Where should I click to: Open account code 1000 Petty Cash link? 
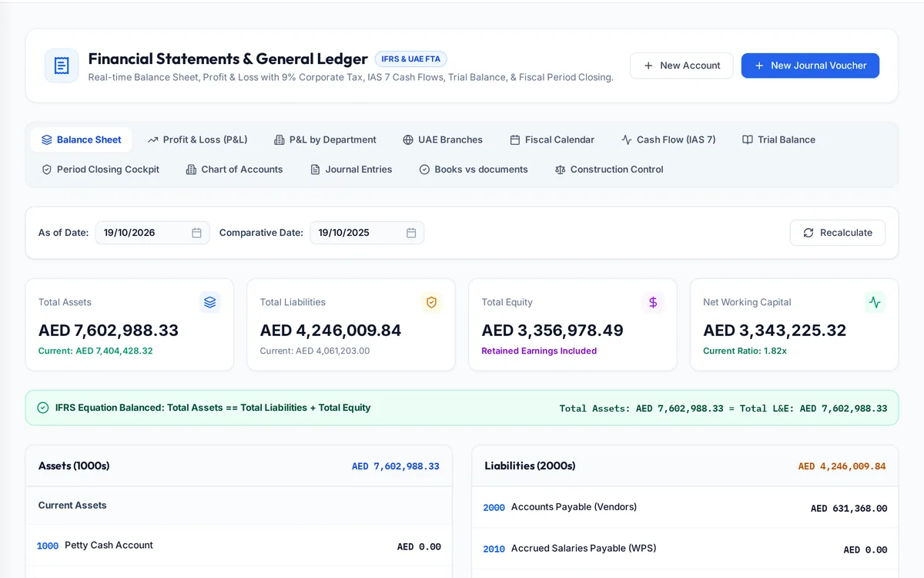coord(48,546)
